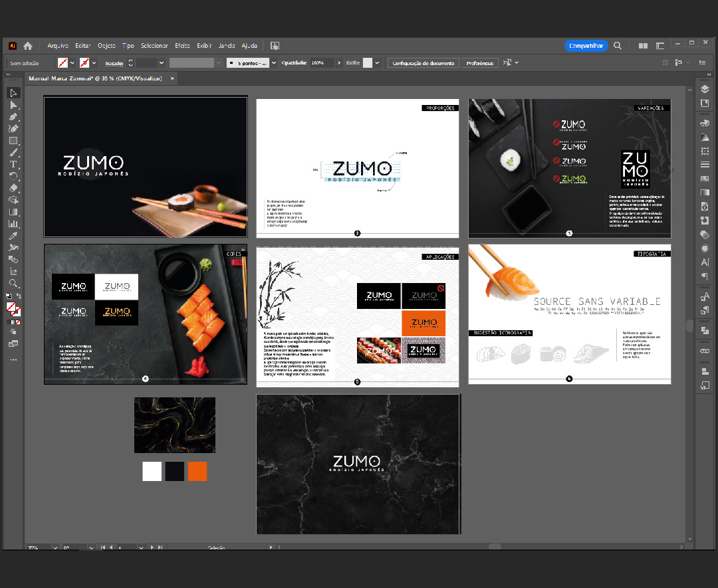
Task: Select the Pen tool
Action: pyautogui.click(x=13, y=117)
